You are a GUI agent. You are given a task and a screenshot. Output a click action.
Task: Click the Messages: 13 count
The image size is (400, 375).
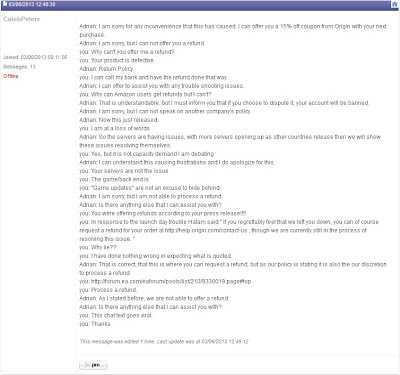(19, 67)
